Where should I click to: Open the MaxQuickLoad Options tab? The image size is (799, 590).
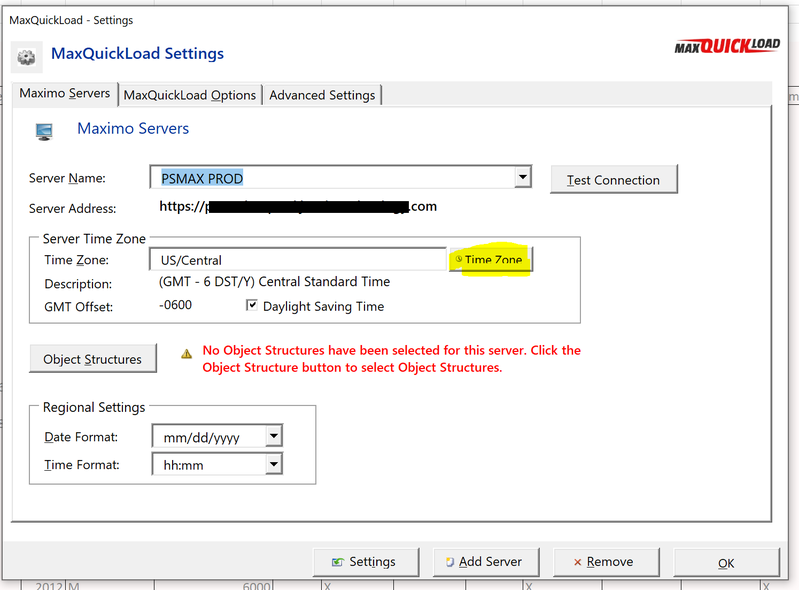point(190,95)
